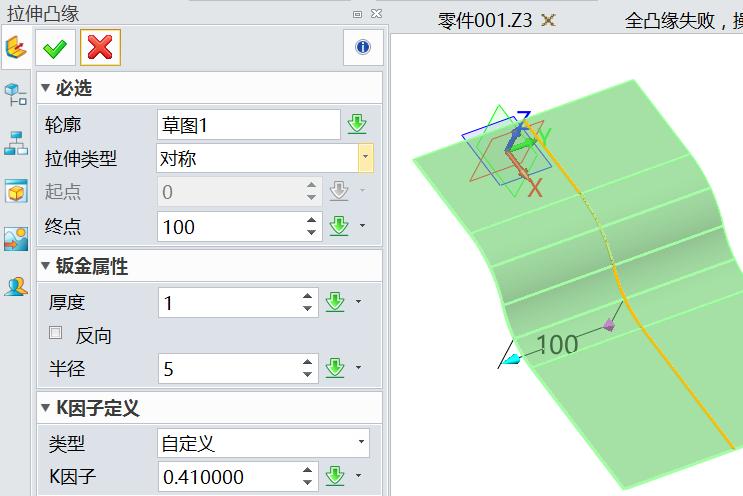Click green pick arrow beside K因子 field
This screenshot has height=496, width=743.
335,476
